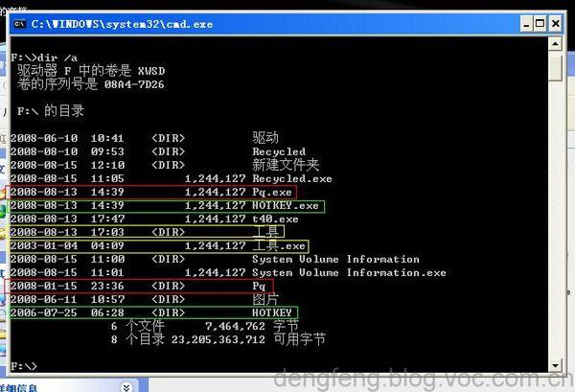Click the Pq directory name
Screen dimensions: 575x392
259,286
